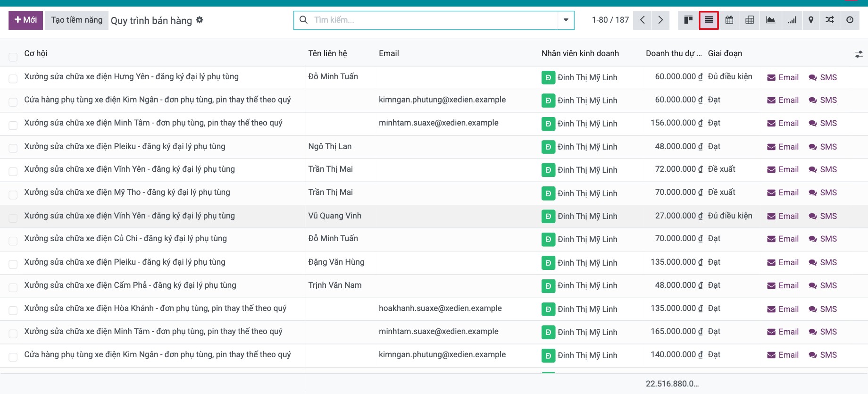Sort by Nhân viên kinh doanh column
Screen dimensions: 868x394
click(580, 53)
